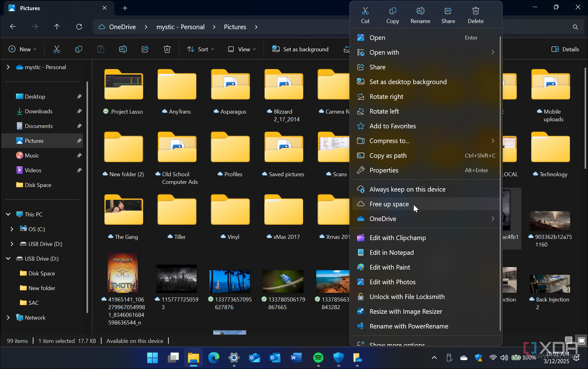The height and width of the screenshot is (369, 588).
Task: Click the file list vertical scrollbar
Action: click(585, 118)
